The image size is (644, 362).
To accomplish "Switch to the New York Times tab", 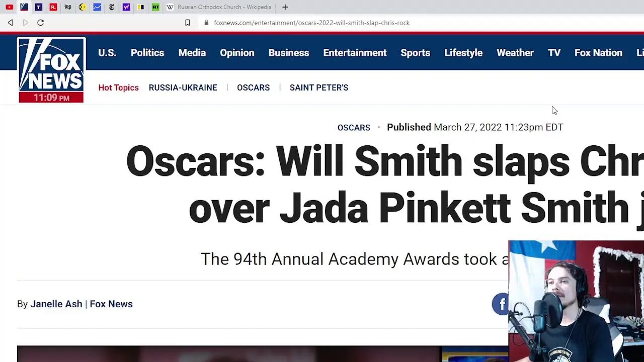I will click(x=111, y=7).
